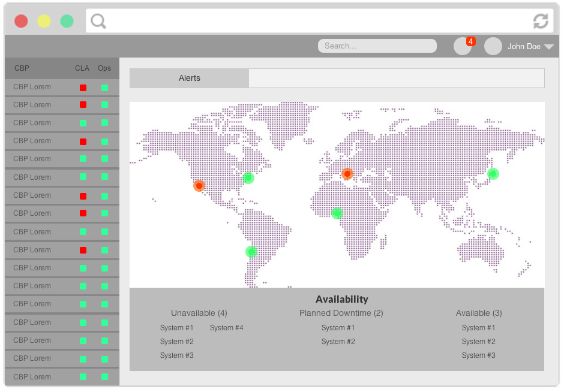The image size is (564, 392).
Task: Open System #1 under Planned Downtime
Action: pos(338,328)
